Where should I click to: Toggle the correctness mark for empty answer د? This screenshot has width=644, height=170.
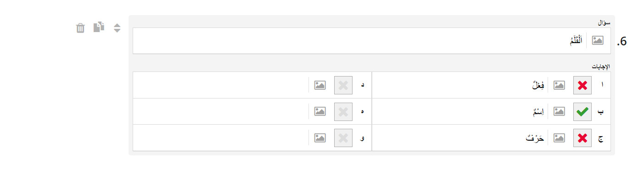coord(343,85)
